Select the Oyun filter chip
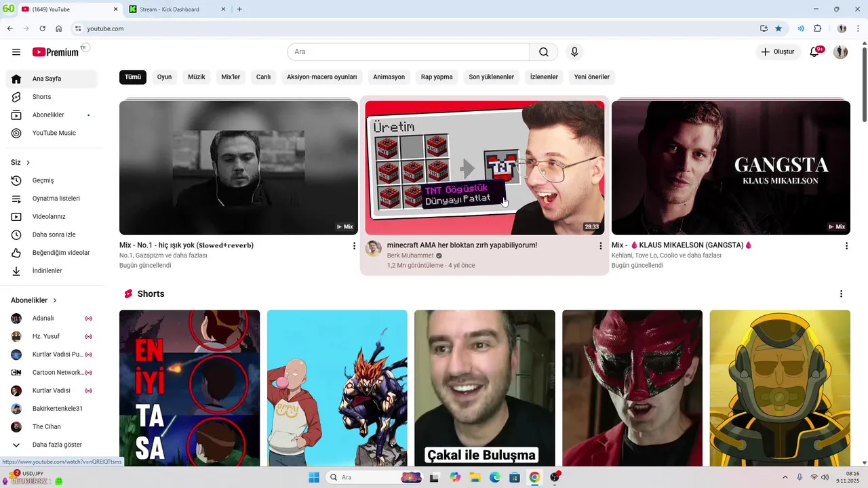This screenshot has height=488, width=868. tap(164, 77)
